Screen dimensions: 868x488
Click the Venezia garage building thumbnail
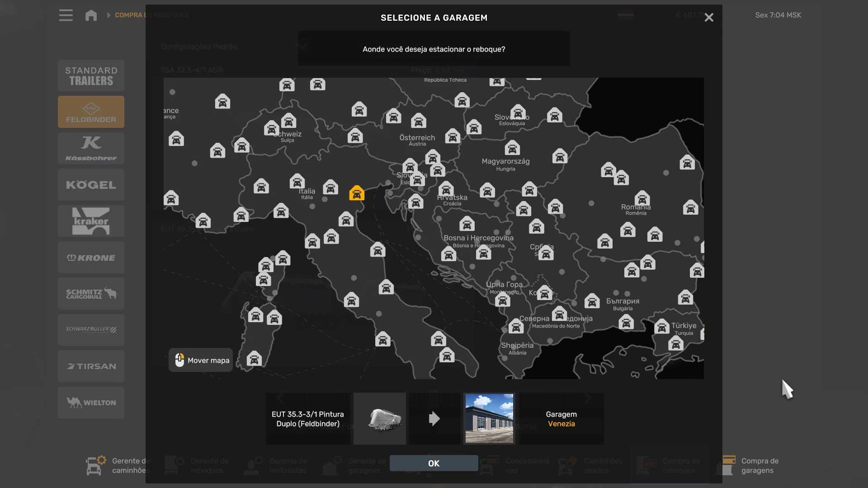pyautogui.click(x=489, y=418)
